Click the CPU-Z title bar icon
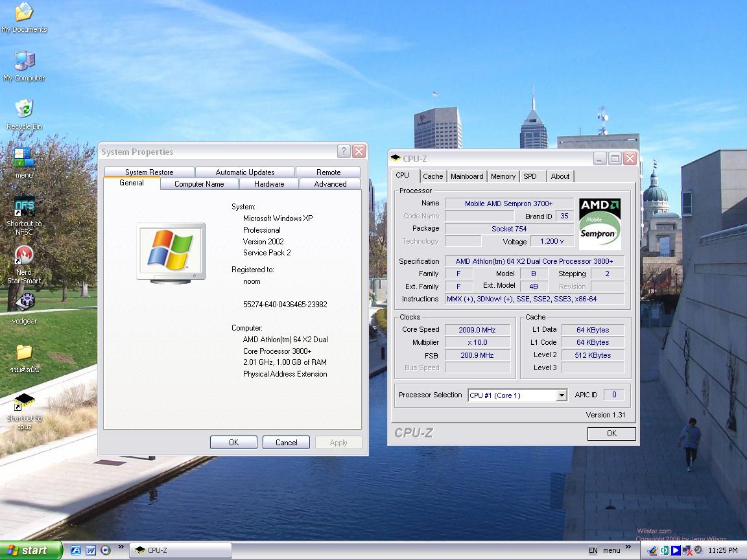 click(396, 158)
